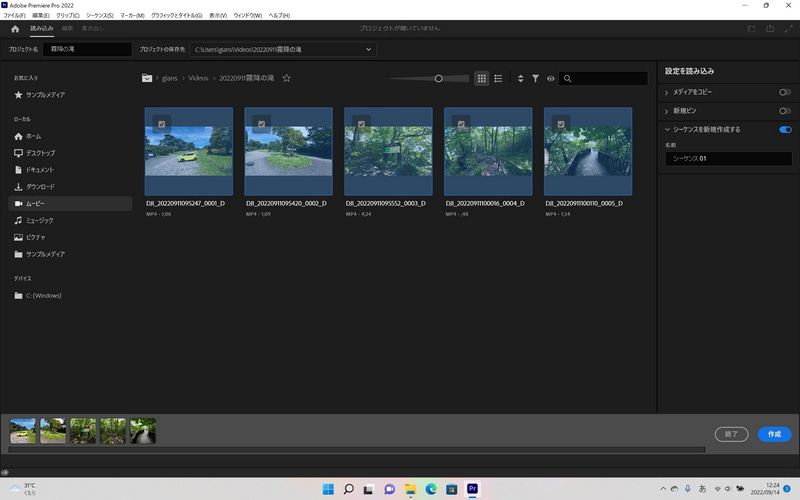800x500 pixels.
Task: Click the blue 作成 button
Action: point(773,434)
